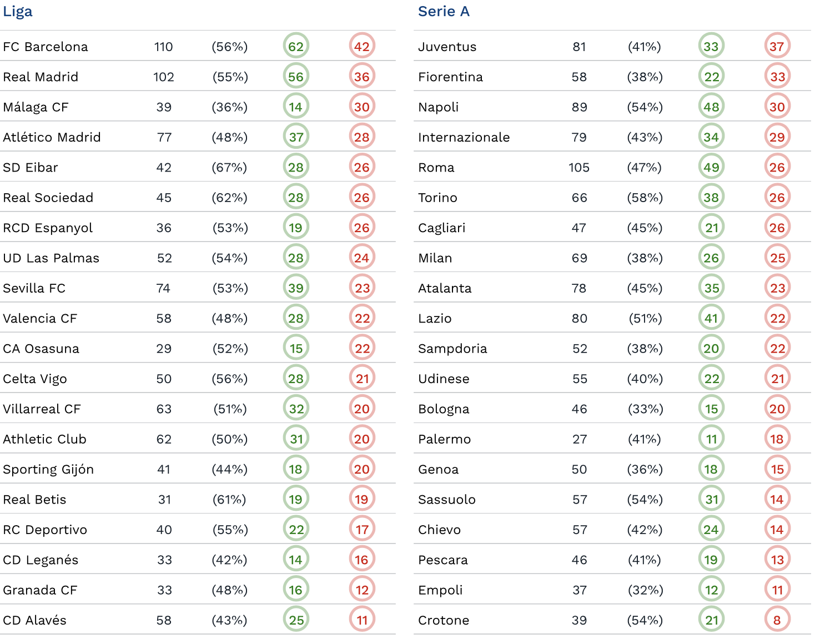Select Roma's green 49 badge
815x644 pixels.
(711, 167)
